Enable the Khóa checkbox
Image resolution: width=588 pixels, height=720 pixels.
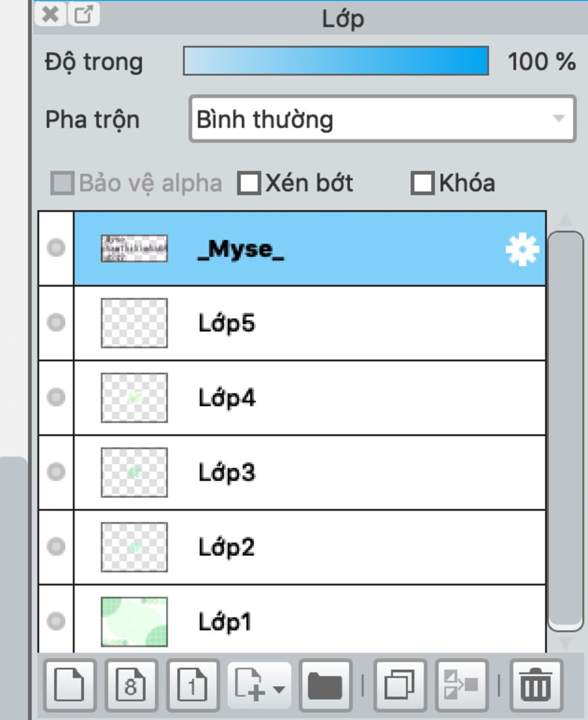[423, 183]
